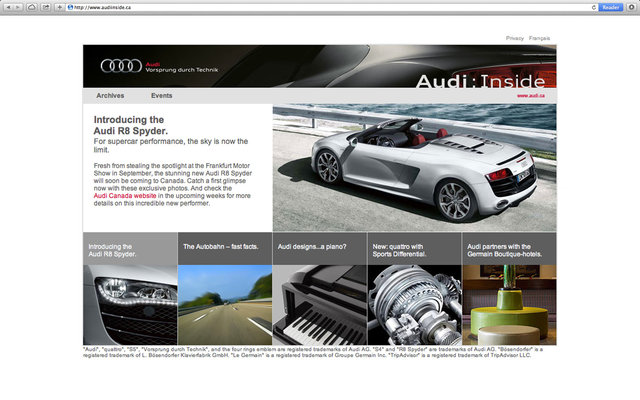640x400 pixels.
Task: Select Audi designs...a piano? tab
Action: point(320,249)
